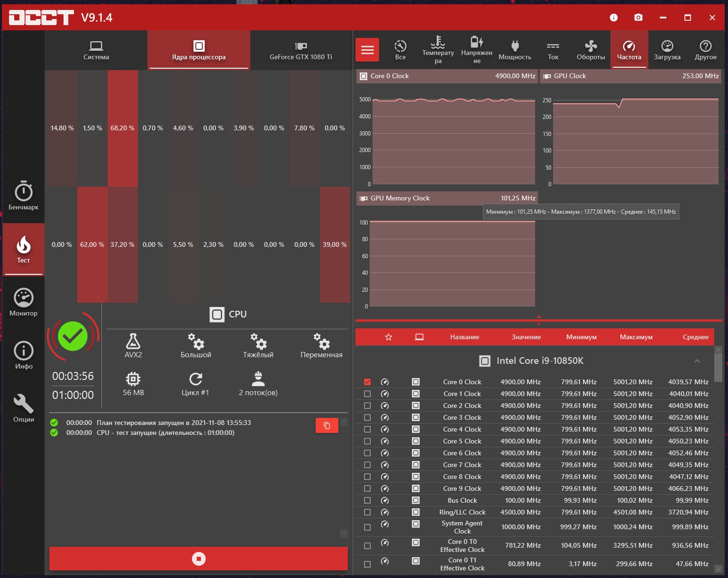Sort table by Минимум column
728x578 pixels.
point(582,337)
